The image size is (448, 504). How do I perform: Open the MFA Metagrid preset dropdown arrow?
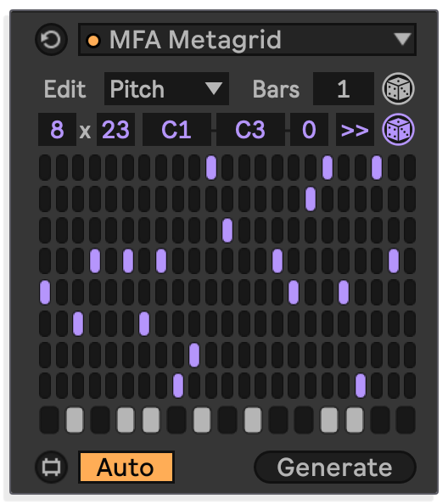(403, 39)
